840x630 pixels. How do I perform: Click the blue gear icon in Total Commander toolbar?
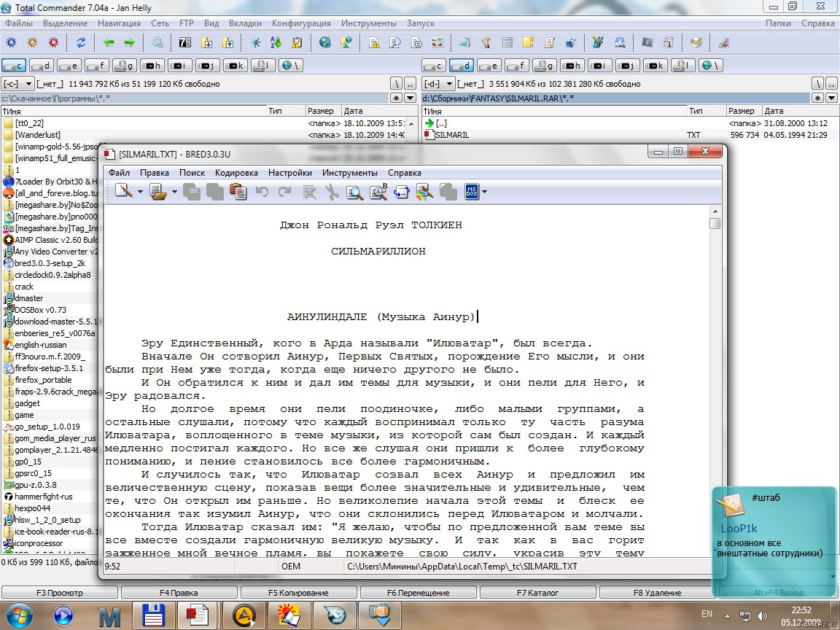[x=11, y=42]
